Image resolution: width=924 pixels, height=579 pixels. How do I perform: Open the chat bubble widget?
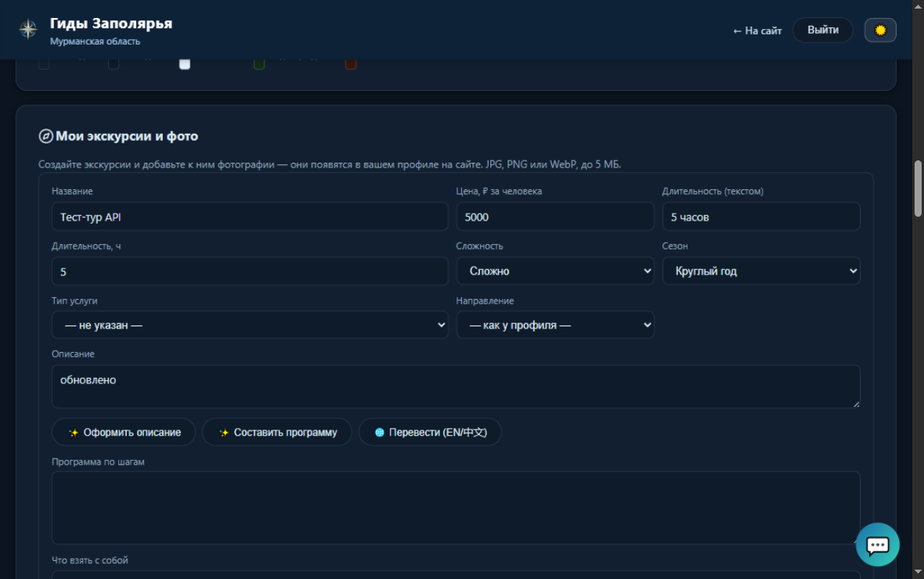(877, 545)
